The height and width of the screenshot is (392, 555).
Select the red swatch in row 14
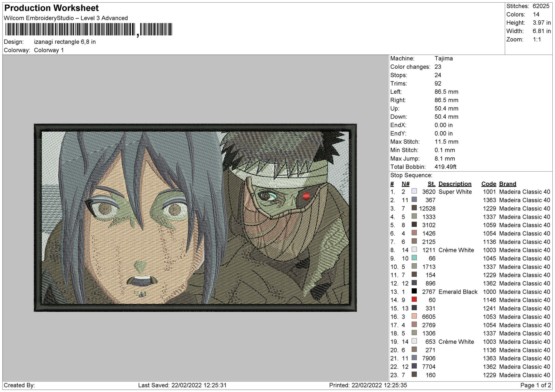[x=414, y=299]
